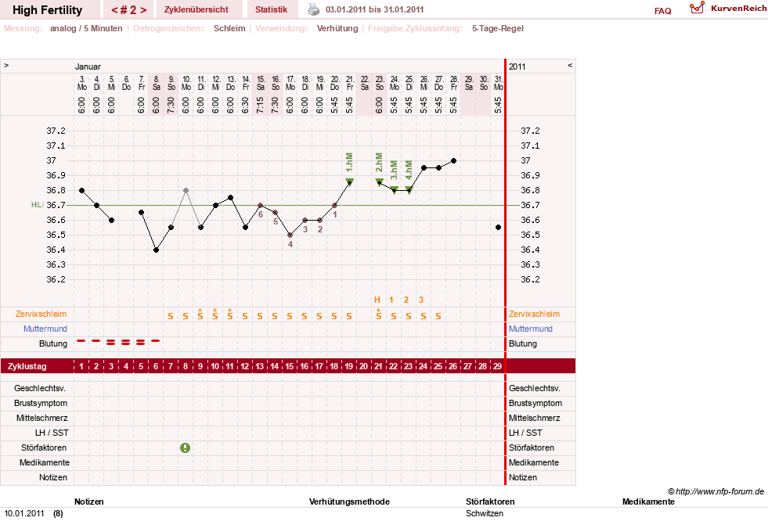The image size is (768, 532).
Task: Click the lone temperature point on 31 January
Action: coord(498,228)
